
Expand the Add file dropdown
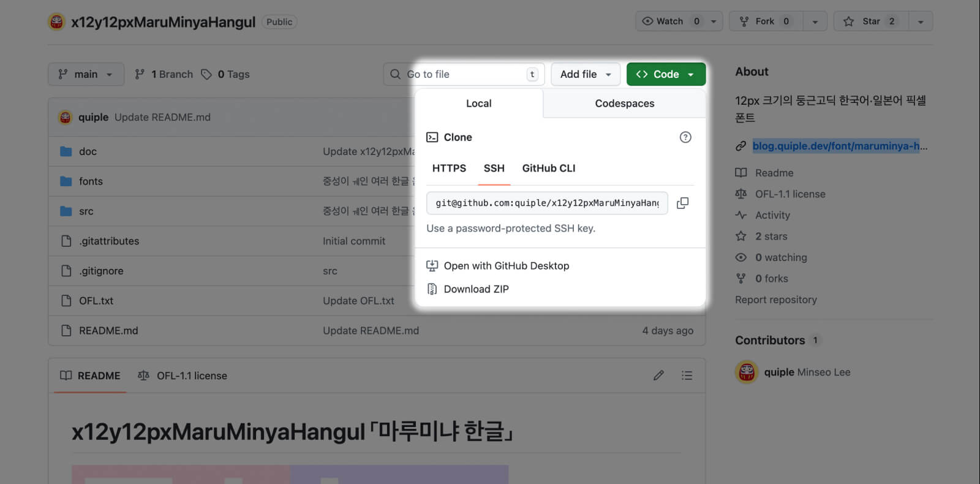click(x=586, y=74)
